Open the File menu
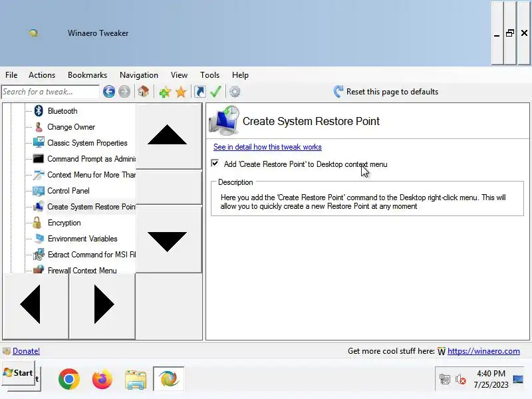 tap(11, 75)
